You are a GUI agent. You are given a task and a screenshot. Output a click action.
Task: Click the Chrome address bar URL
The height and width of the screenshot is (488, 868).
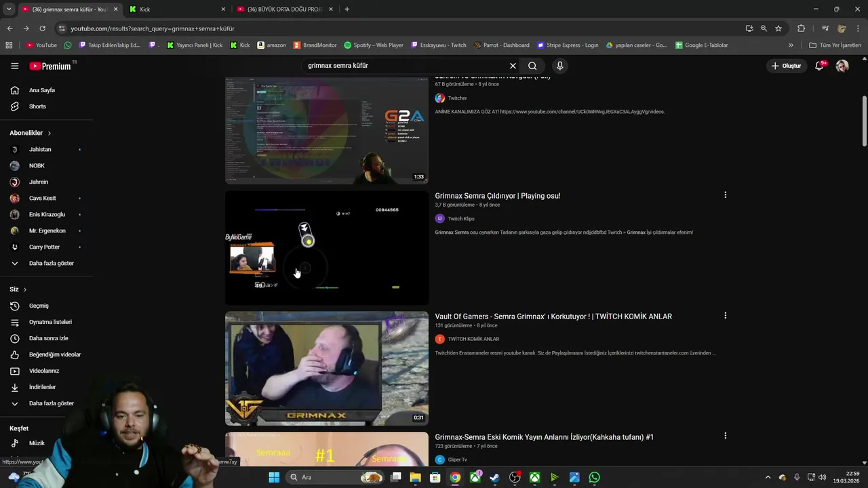(x=153, y=28)
